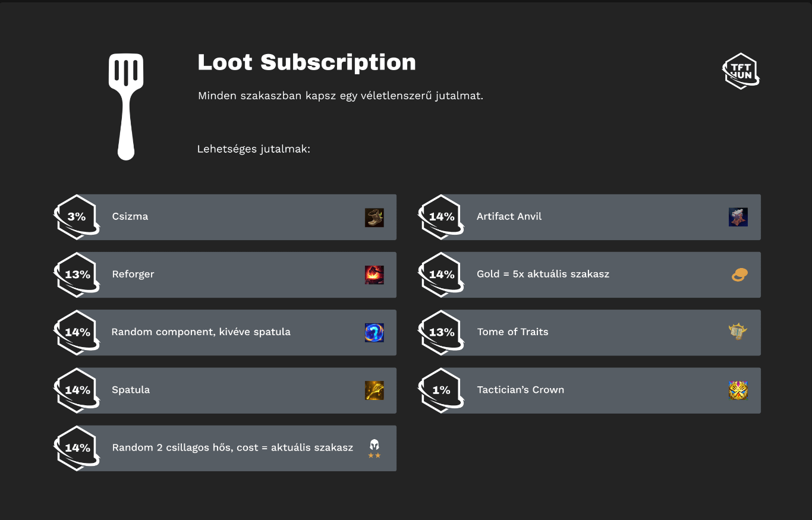Click the Reforger item icon

point(374,275)
